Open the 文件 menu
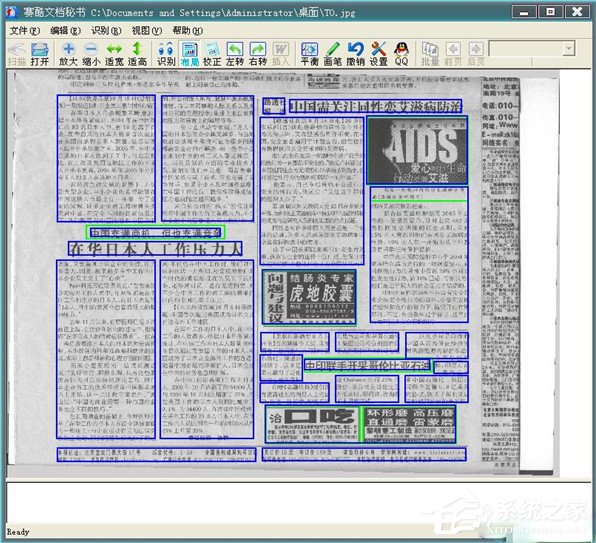Viewport: 596px width, 543px height. (24, 30)
